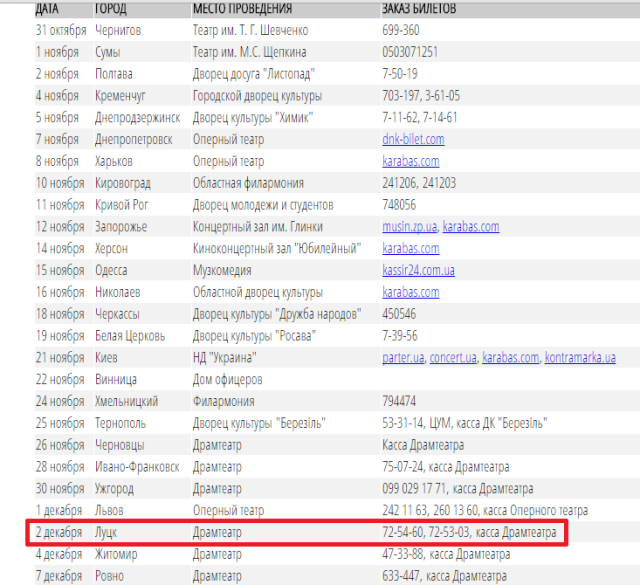Click karabas.com link in the Харьков row
Screen dimensions: 640x585
(410, 161)
